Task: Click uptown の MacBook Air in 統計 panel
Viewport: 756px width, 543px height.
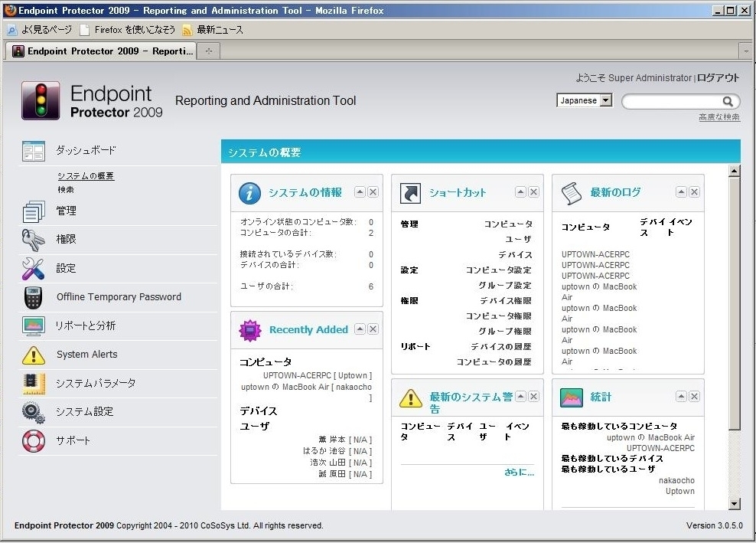Action: coord(650,438)
